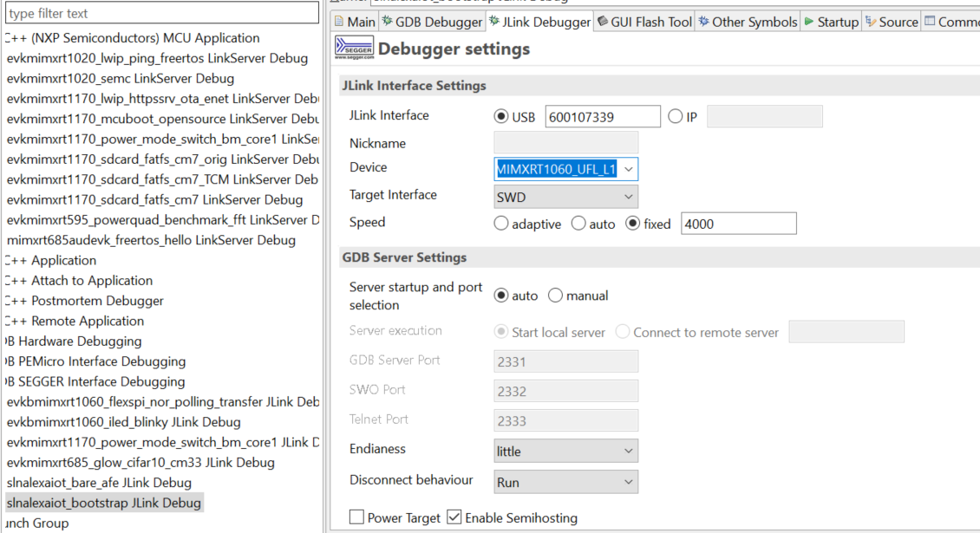Viewport: 980px width, 533px height.
Task: Open the Disconnect behaviour dropdown
Action: coord(565,482)
